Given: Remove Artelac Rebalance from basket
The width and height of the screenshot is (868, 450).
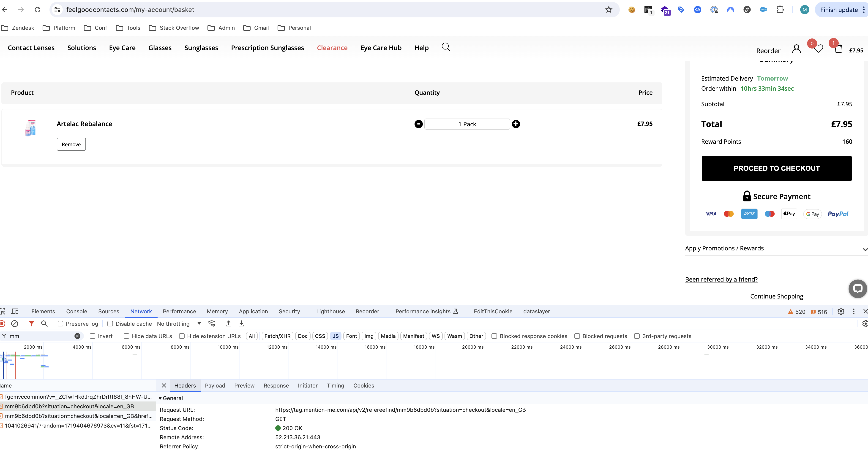Looking at the screenshot, I should point(71,144).
